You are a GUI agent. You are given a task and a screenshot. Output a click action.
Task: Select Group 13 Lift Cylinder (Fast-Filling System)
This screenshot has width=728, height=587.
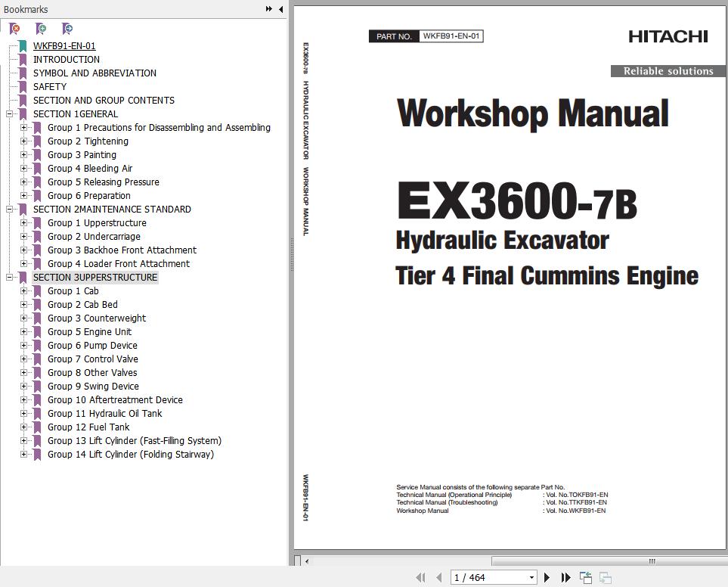134,441
